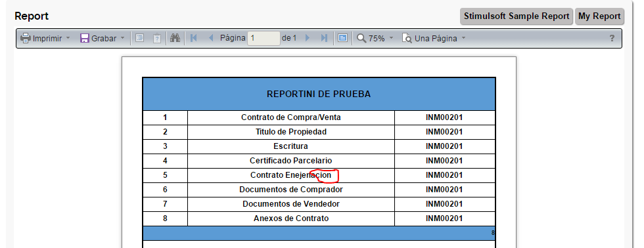Viewport: 644px width, 248px height.
Task: Click the page number input field
Action: point(264,38)
